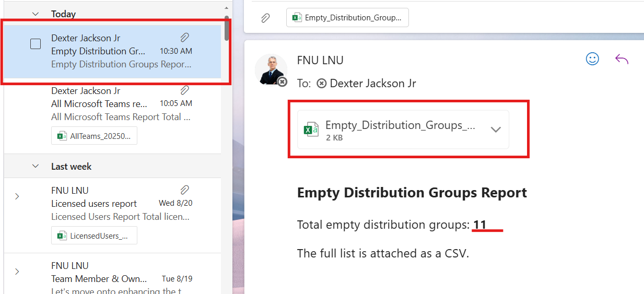644x294 pixels.
Task: Open the AllTeams_20250... attachment chip
Action: (95, 136)
